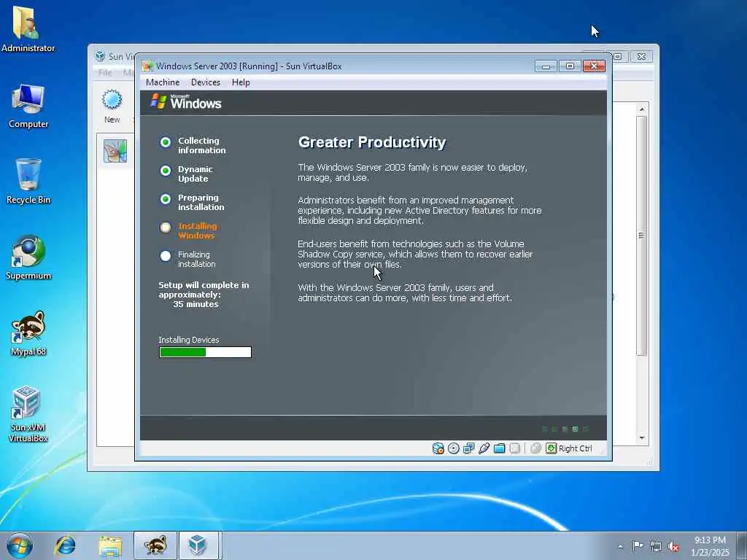Click the scroll down arrow in VirtualBox Manager
This screenshot has width=747, height=560.
tap(642, 437)
